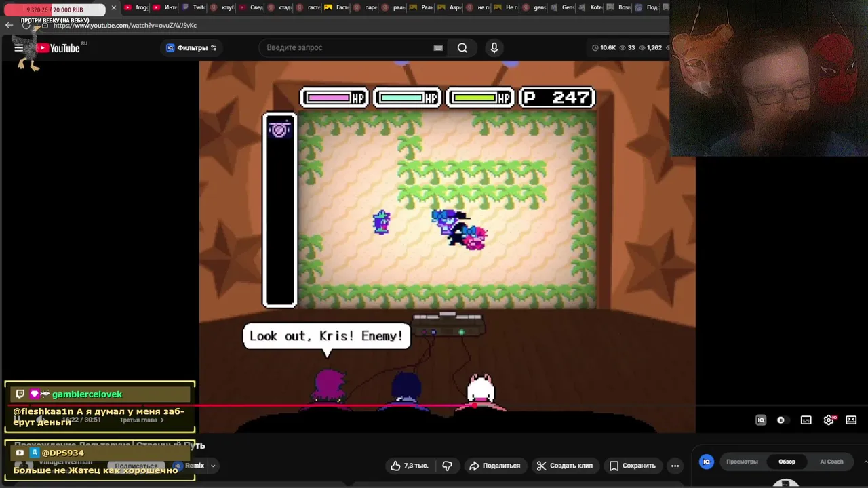Open the YouTube hamburger guide menu
Screen dimensions: 868x488
(18, 48)
